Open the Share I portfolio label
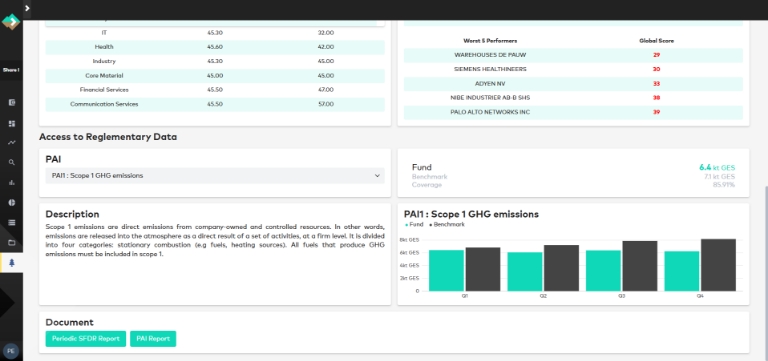The width and height of the screenshot is (768, 361). 11,70
